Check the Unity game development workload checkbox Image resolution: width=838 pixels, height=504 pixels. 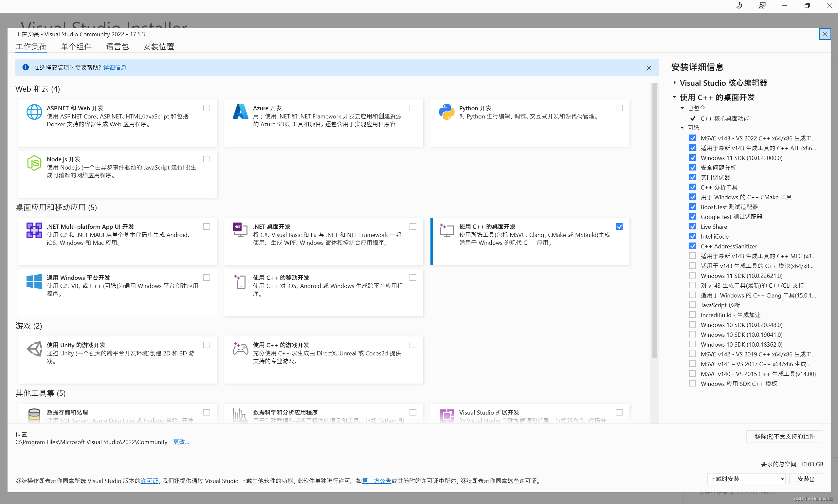(207, 345)
